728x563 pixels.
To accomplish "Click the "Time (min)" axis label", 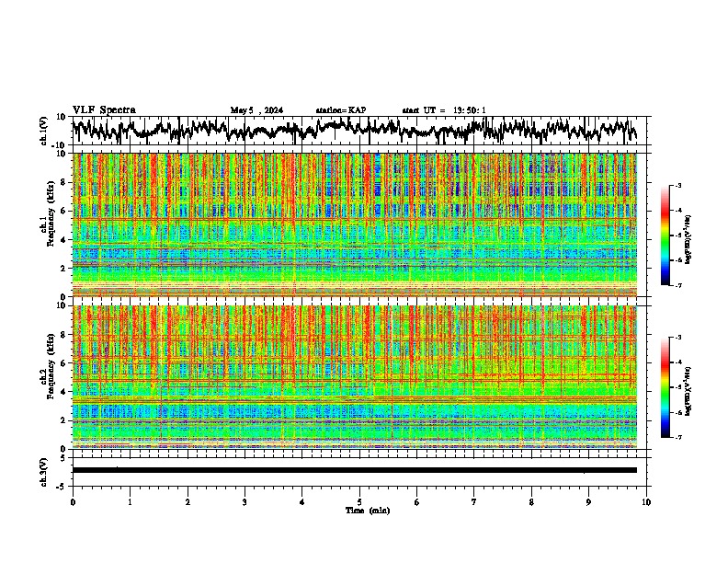I will (368, 511).
